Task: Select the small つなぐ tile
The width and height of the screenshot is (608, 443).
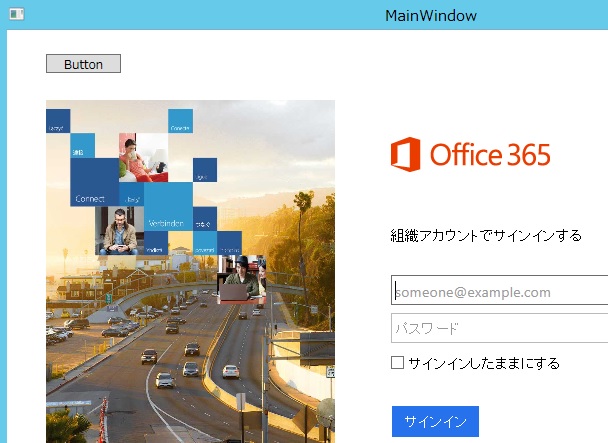Action: (x=205, y=218)
